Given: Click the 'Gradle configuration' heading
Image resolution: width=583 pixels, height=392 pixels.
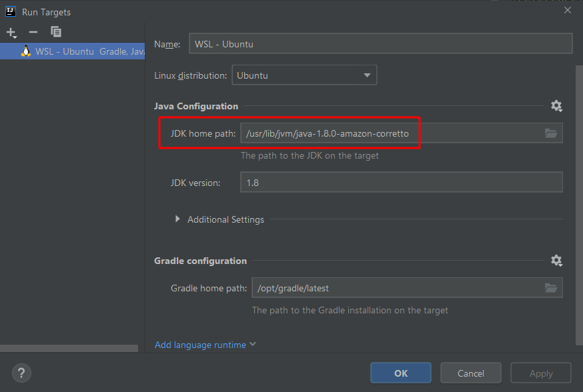Looking at the screenshot, I should pyautogui.click(x=200, y=261).
